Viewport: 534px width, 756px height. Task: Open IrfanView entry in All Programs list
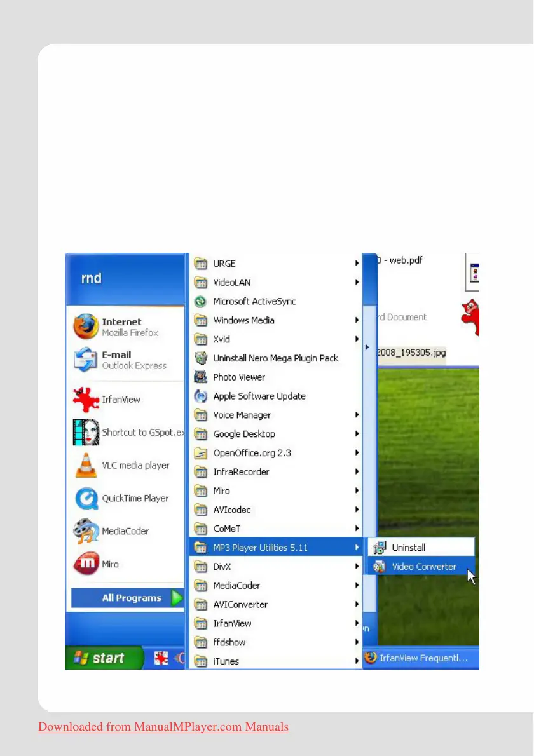(275, 623)
